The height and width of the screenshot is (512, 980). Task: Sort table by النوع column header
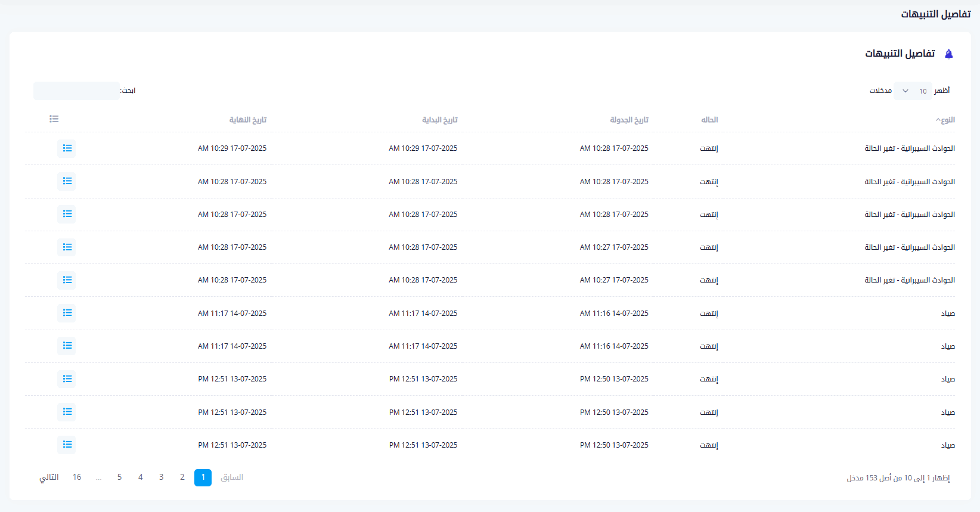click(x=947, y=120)
